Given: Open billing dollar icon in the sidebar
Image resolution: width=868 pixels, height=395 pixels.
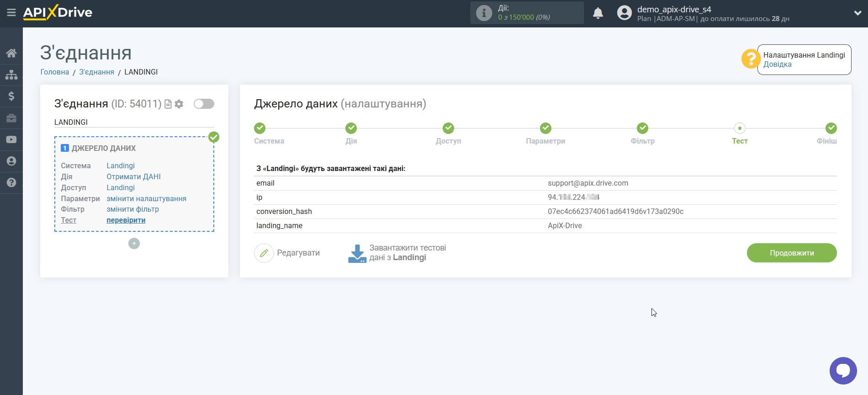Looking at the screenshot, I should [11, 96].
